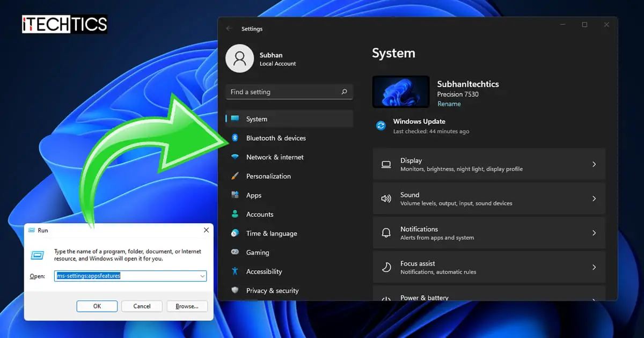Open Accounts section
Viewport: 644px width, 338px height.
[x=289, y=214]
